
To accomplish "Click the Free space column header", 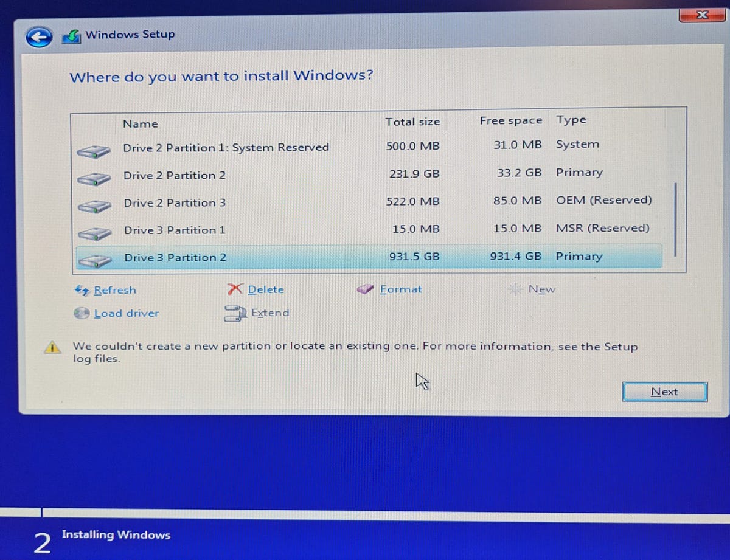I will pos(510,120).
